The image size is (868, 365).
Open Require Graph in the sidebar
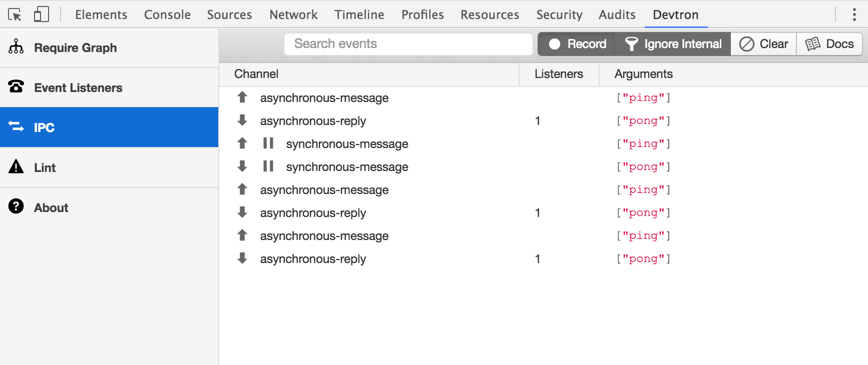109,47
